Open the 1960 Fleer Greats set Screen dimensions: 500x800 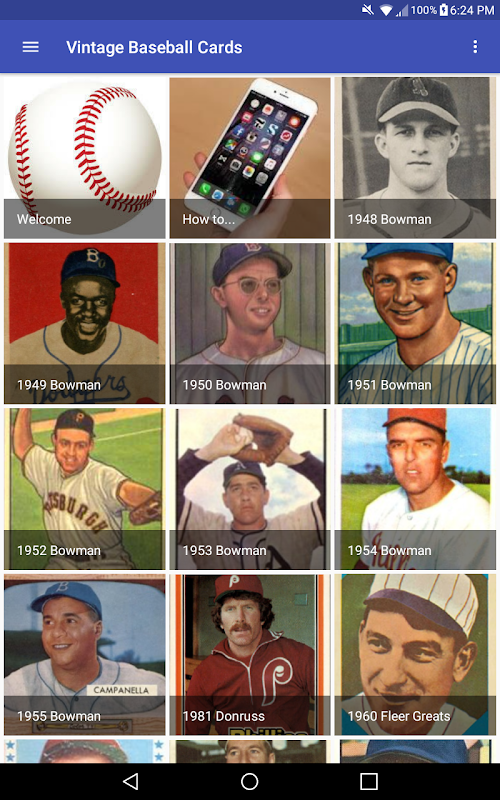pyautogui.click(x=415, y=655)
